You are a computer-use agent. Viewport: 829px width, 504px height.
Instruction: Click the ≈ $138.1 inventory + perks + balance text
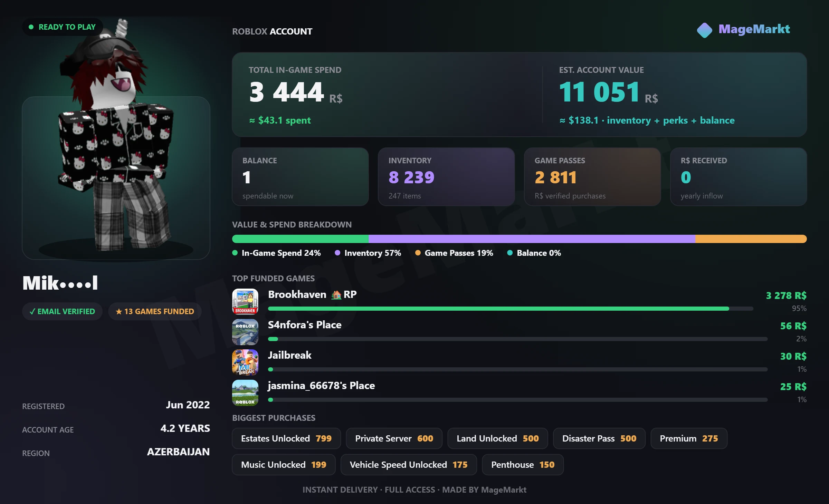point(647,120)
